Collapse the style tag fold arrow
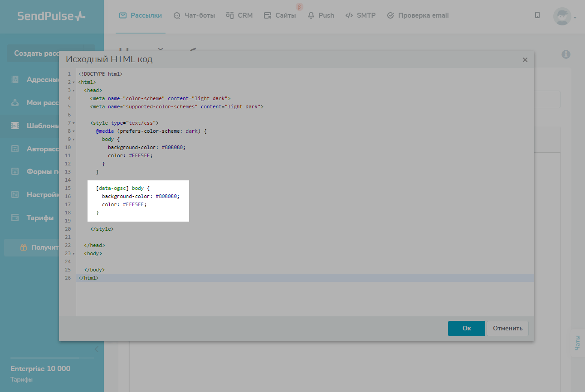 click(x=73, y=123)
